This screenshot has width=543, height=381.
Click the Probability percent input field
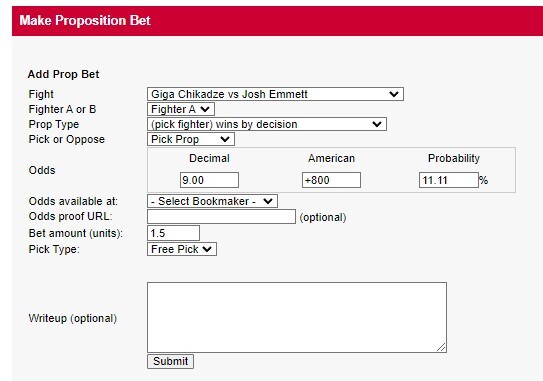coord(448,180)
